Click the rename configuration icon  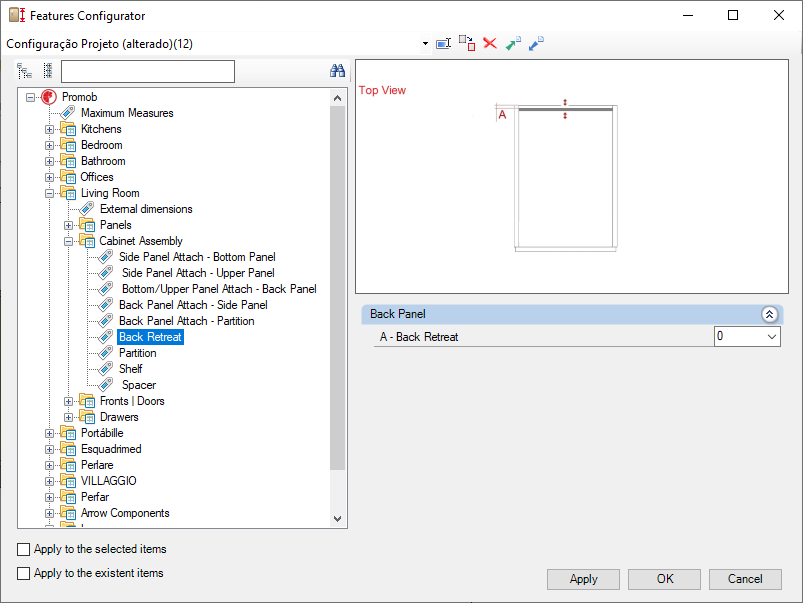444,44
